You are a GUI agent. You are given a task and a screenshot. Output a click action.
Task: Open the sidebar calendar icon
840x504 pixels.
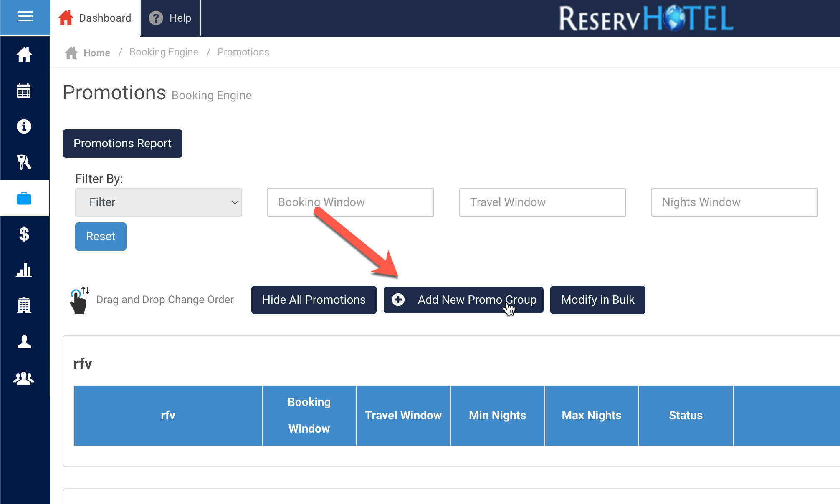[24, 91]
